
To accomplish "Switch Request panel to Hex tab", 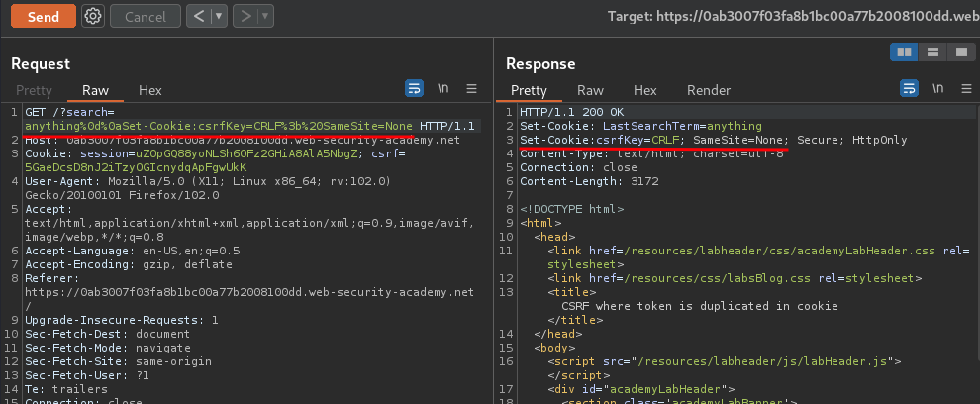I will [x=150, y=91].
